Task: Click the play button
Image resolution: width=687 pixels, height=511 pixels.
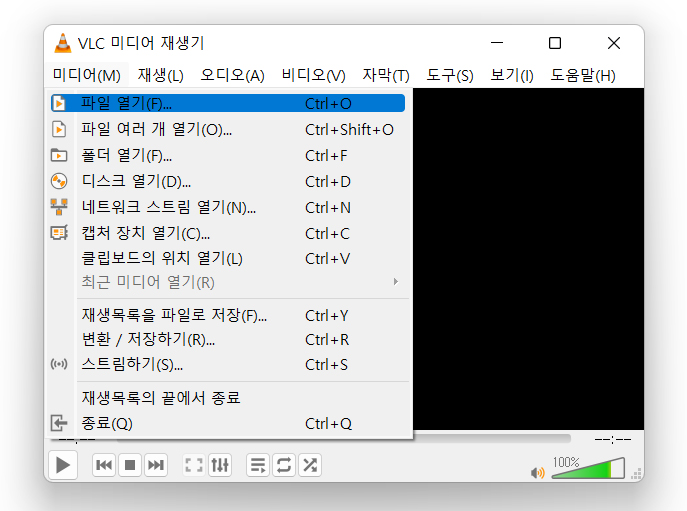Action: pyautogui.click(x=63, y=465)
